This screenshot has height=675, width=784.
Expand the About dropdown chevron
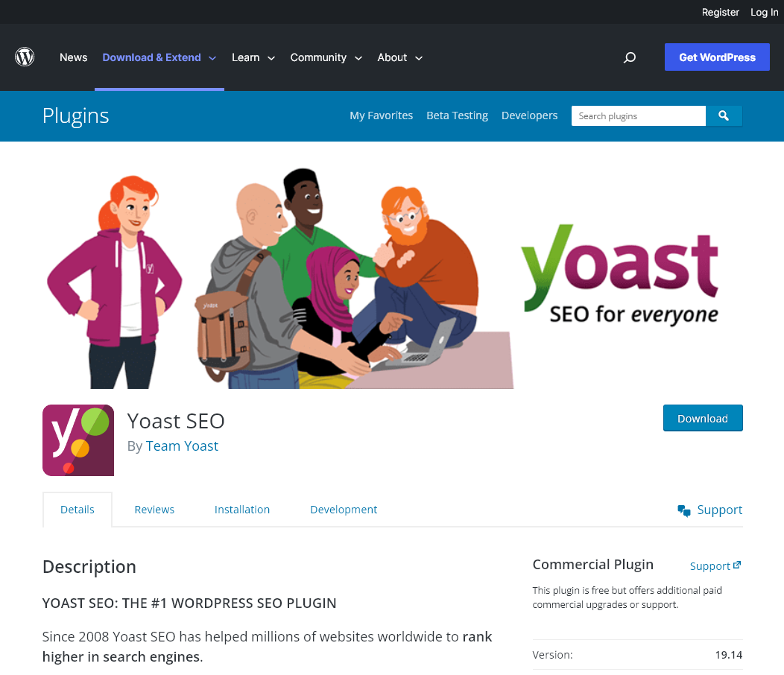[420, 57]
